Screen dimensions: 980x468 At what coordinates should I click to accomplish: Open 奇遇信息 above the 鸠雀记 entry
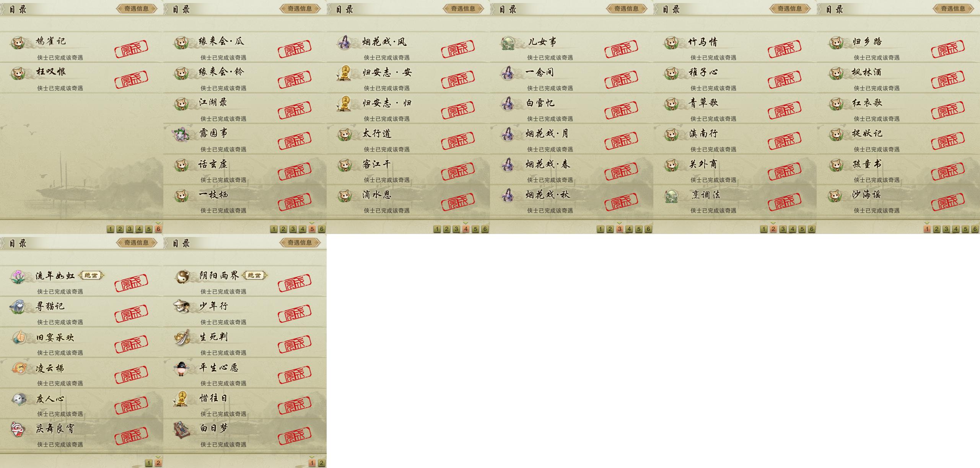click(x=137, y=8)
